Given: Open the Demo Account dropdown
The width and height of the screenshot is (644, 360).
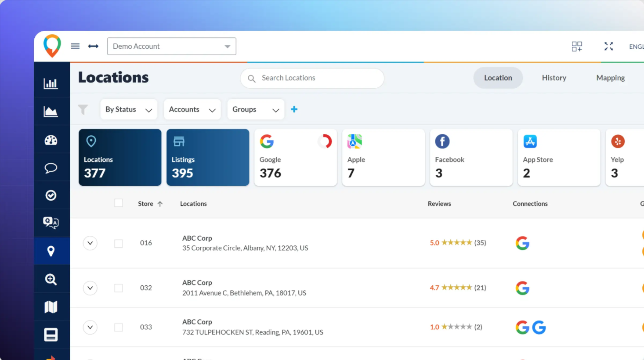Looking at the screenshot, I should [172, 46].
